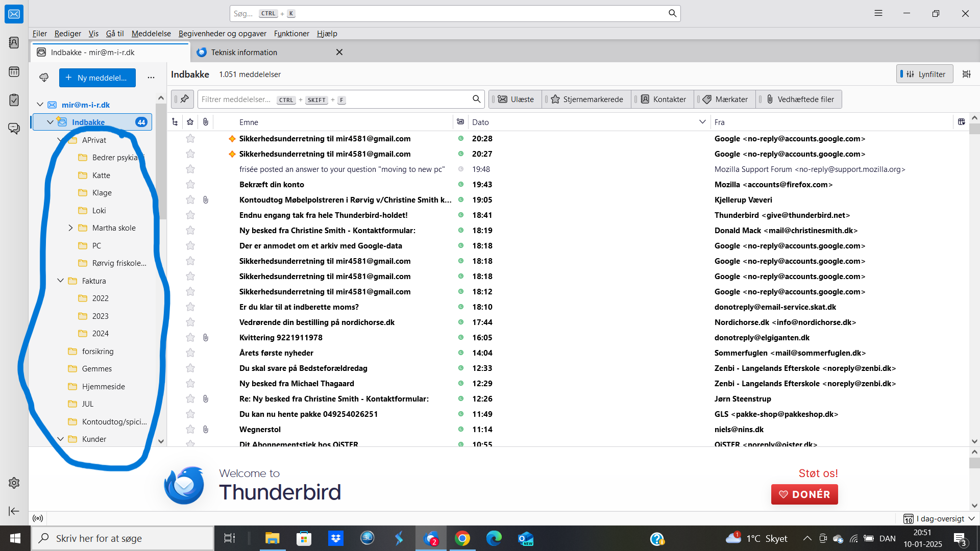This screenshot has width=980, height=551.
Task: Pin the quick filter settings
Action: click(x=183, y=99)
